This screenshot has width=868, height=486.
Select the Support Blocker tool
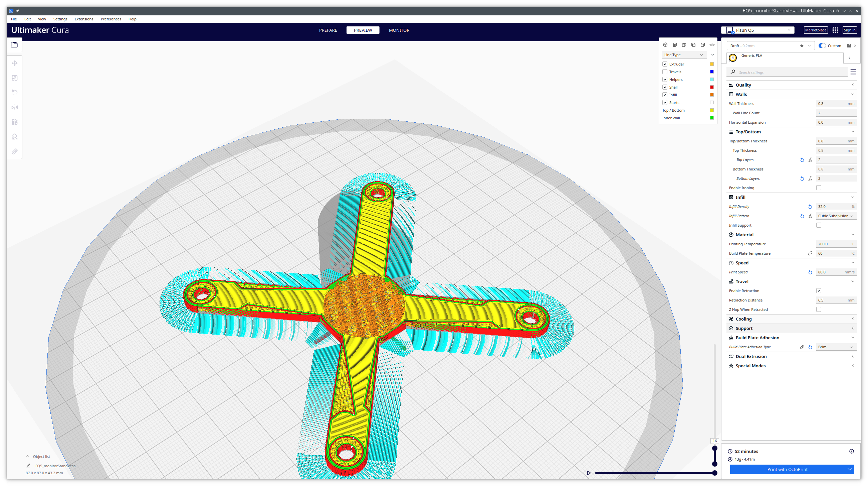[14, 136]
